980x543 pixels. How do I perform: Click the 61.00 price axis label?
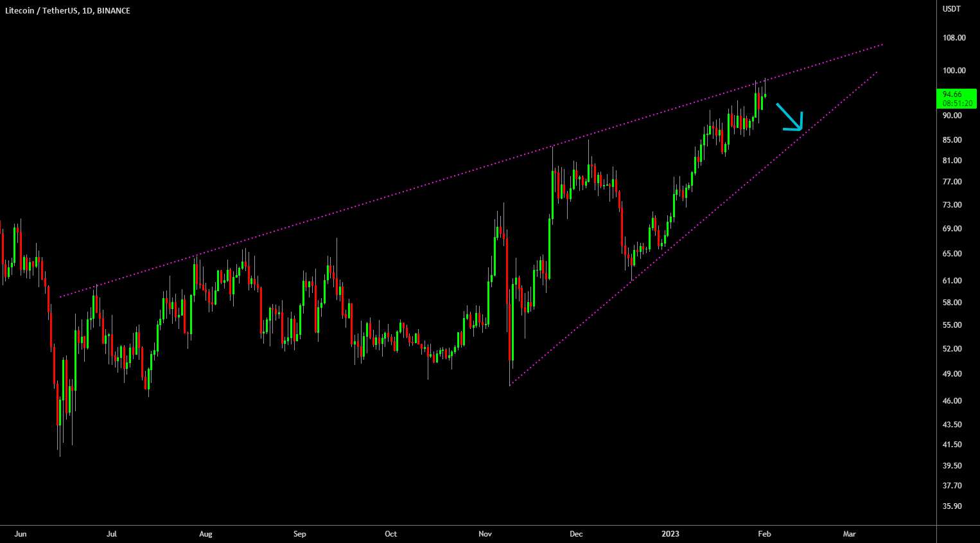pos(952,281)
